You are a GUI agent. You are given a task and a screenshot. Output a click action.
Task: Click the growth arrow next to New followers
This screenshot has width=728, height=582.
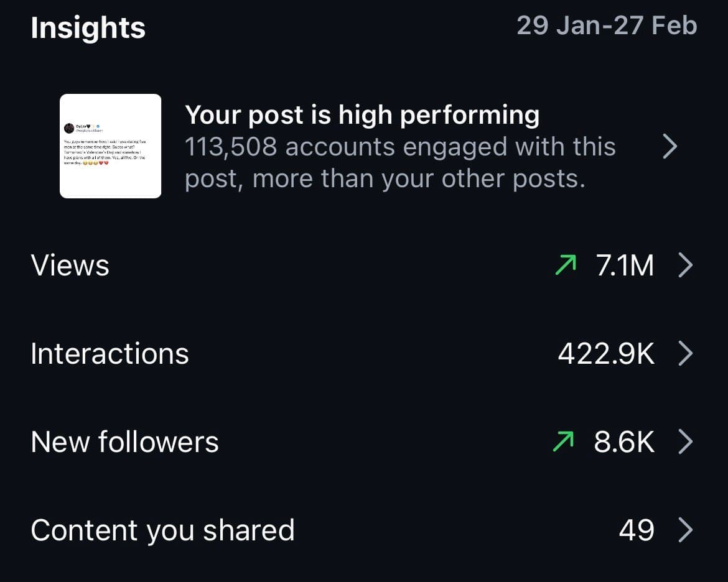point(564,441)
